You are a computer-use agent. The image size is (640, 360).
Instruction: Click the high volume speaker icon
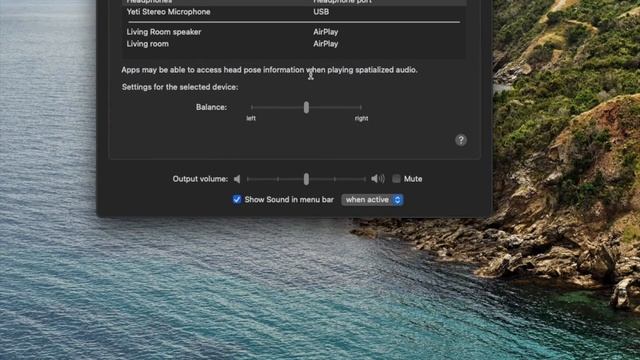click(378, 178)
